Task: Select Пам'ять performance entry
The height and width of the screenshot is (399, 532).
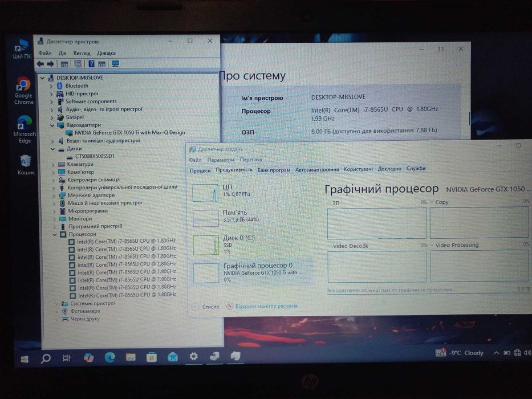Action: point(251,218)
